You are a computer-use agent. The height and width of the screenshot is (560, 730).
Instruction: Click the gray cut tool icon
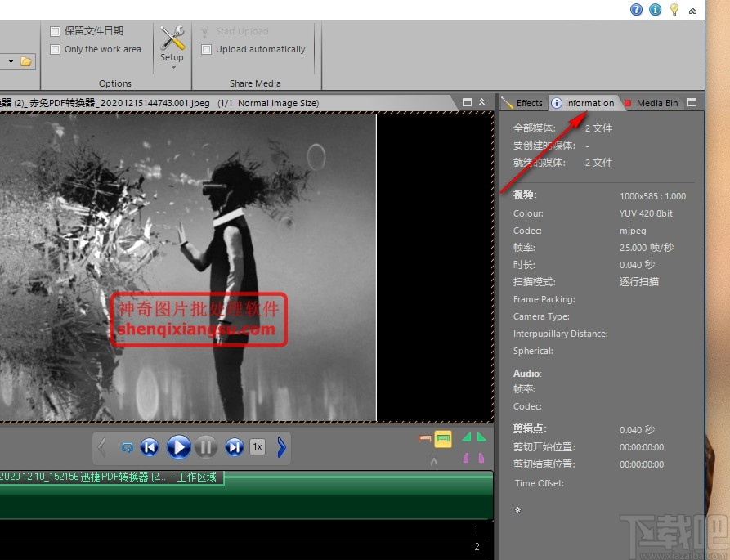(434, 460)
